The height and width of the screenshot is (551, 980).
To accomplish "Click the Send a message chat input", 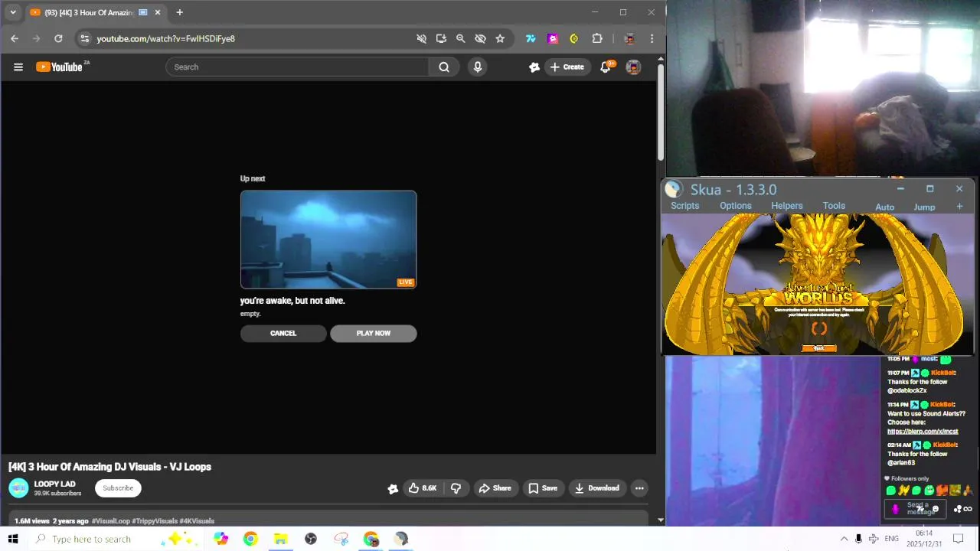I will 916,508.
